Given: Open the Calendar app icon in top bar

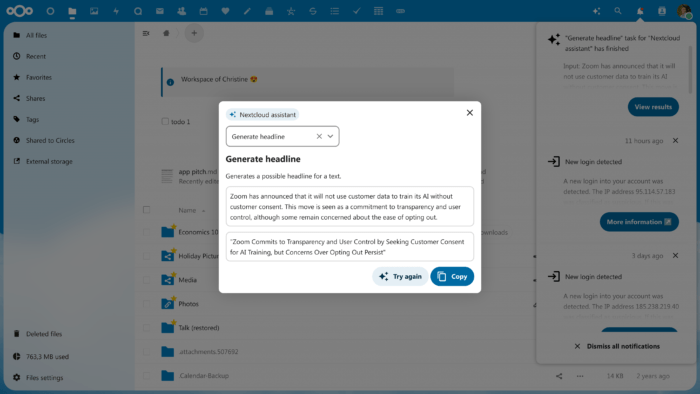Looking at the screenshot, I should [x=204, y=11].
